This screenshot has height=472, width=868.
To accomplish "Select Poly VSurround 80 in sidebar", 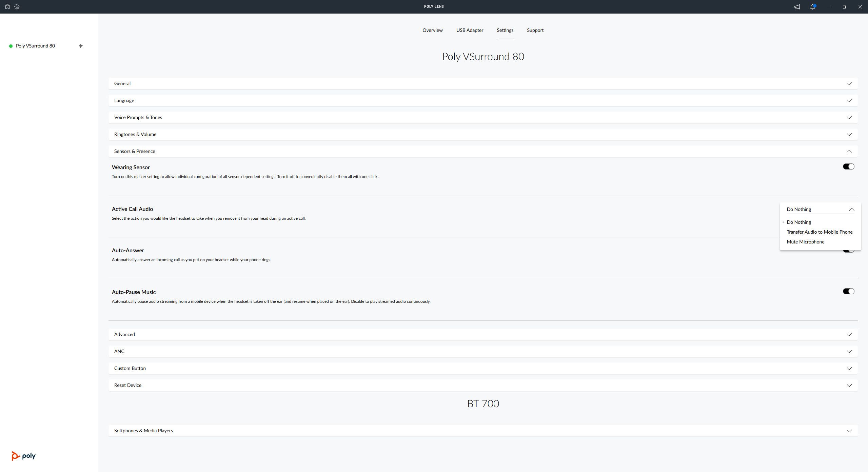I will 35,46.
